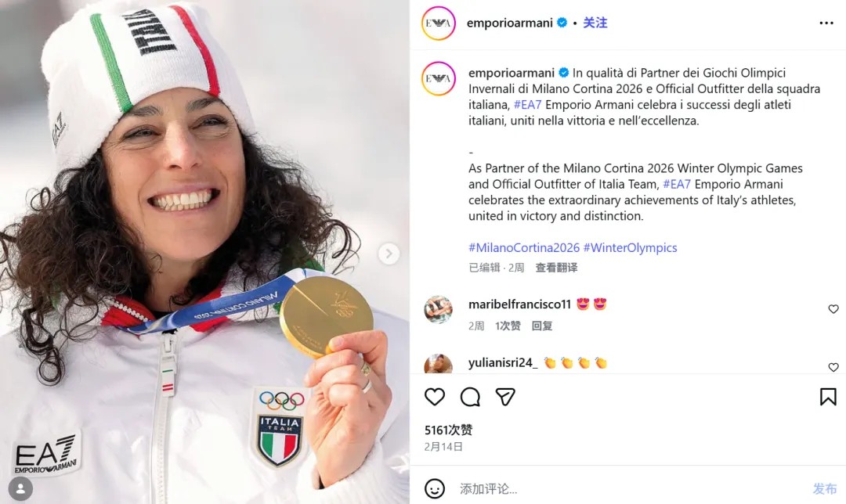This screenshot has width=846, height=504.
Task: Open the three-dot more options menu
Action: (826, 23)
